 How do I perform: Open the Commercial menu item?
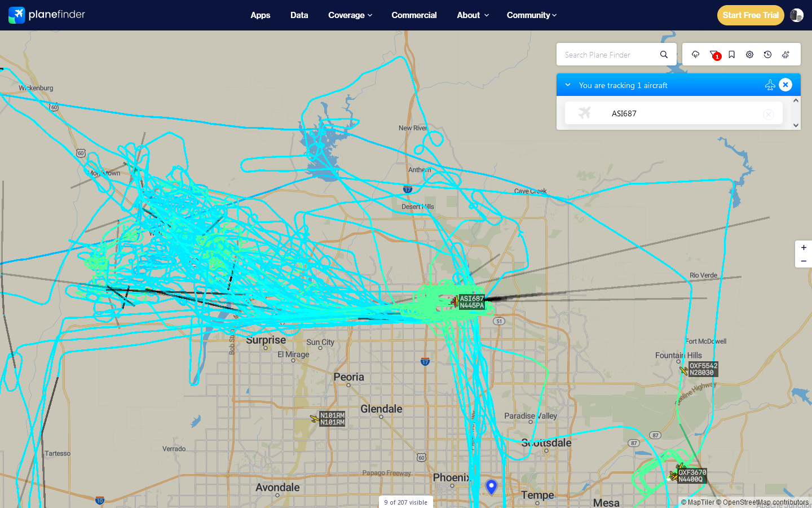click(414, 15)
